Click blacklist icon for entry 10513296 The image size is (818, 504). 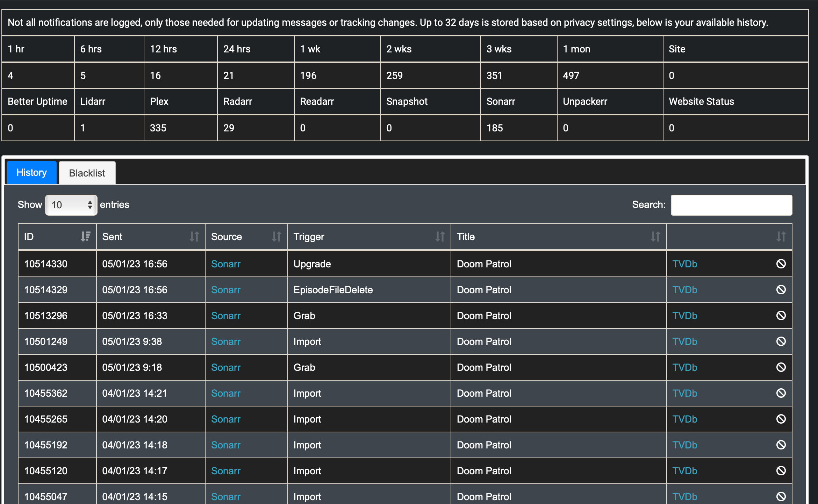[781, 316]
